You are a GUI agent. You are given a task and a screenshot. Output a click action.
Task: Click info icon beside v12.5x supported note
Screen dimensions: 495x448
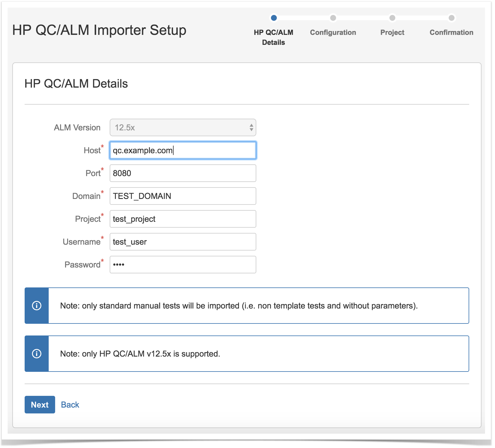37,354
